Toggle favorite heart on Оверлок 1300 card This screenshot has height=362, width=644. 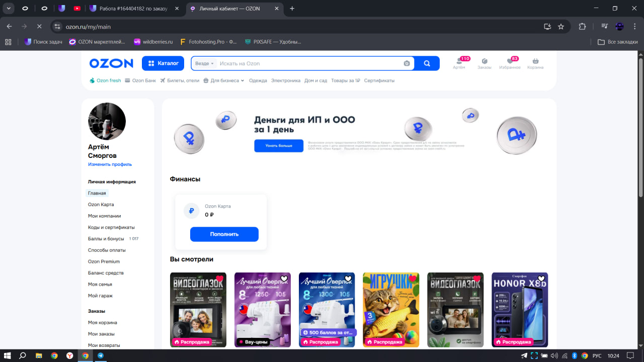click(348, 279)
